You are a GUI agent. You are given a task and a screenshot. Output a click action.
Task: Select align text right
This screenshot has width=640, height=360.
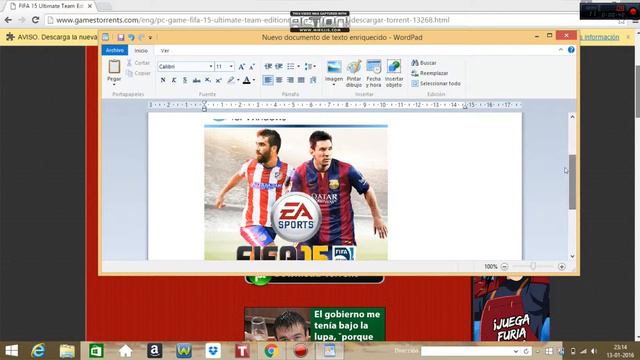(x=290, y=80)
